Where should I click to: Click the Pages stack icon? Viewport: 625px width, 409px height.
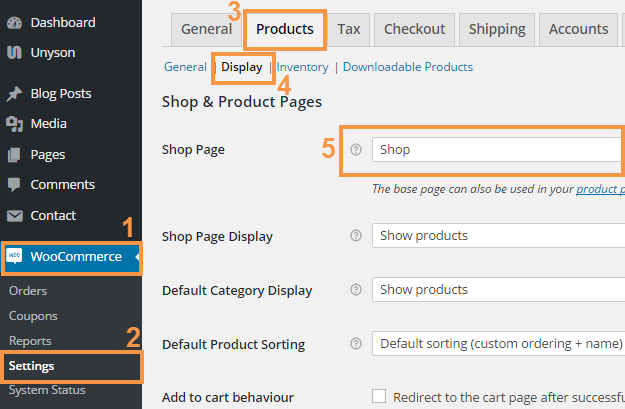[x=14, y=155]
